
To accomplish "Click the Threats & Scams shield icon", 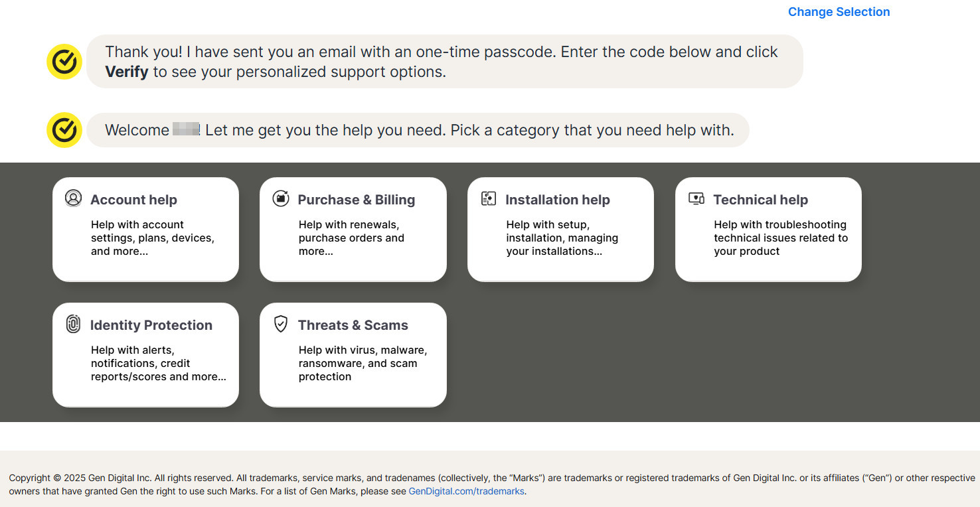I will [281, 324].
